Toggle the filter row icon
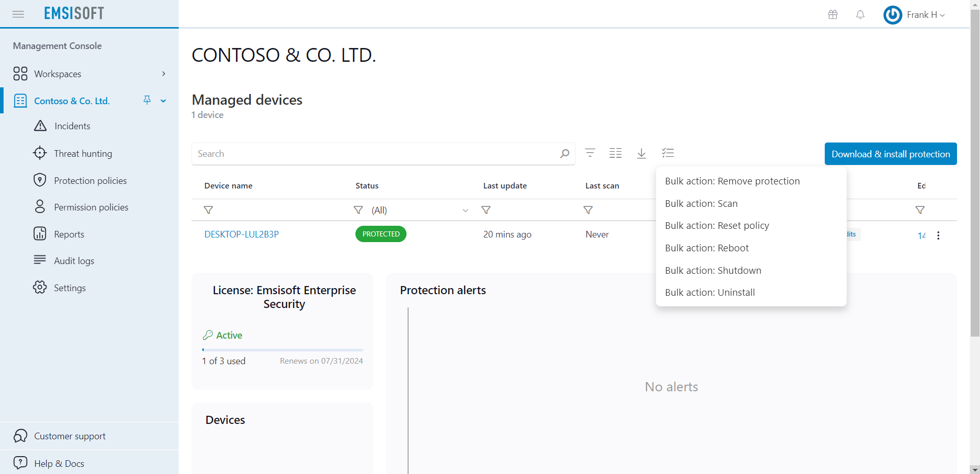Screen dimensions: 980x474 [590, 153]
